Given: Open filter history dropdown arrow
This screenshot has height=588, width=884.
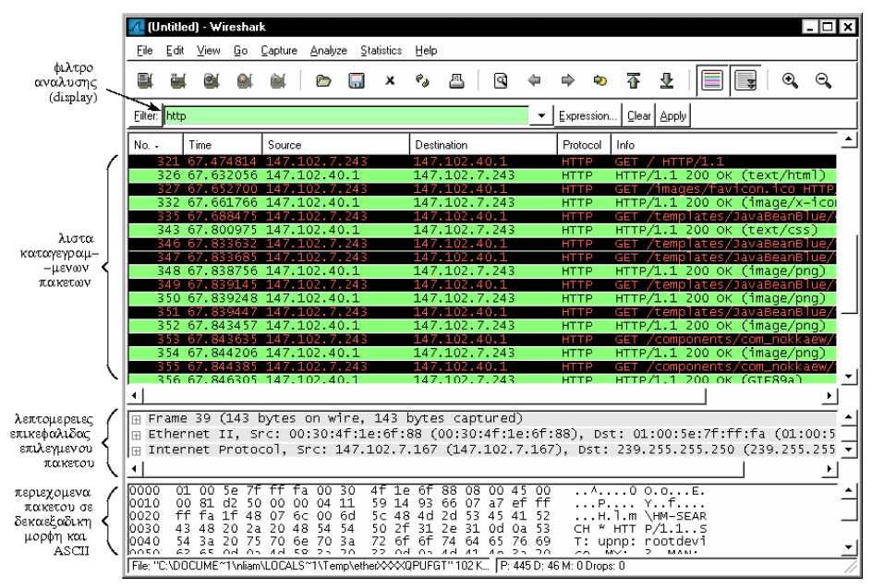Looking at the screenshot, I should (x=541, y=115).
